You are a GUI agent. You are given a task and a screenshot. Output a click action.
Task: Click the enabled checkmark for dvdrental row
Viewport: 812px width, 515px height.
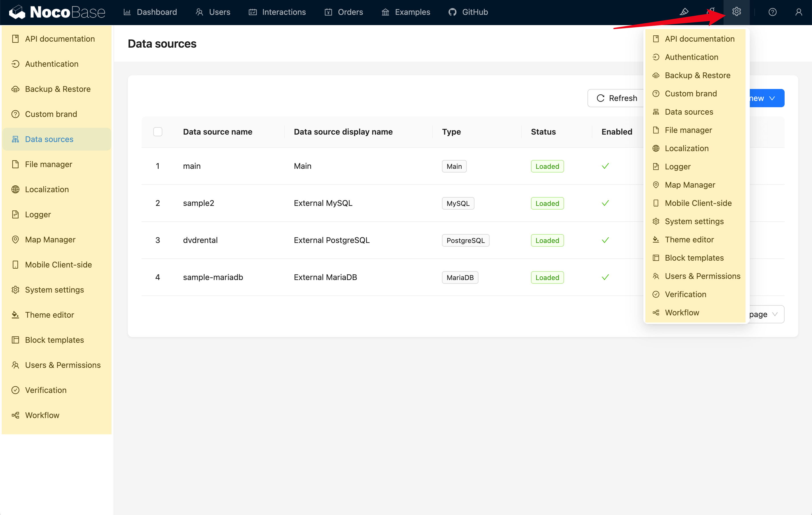pos(605,240)
